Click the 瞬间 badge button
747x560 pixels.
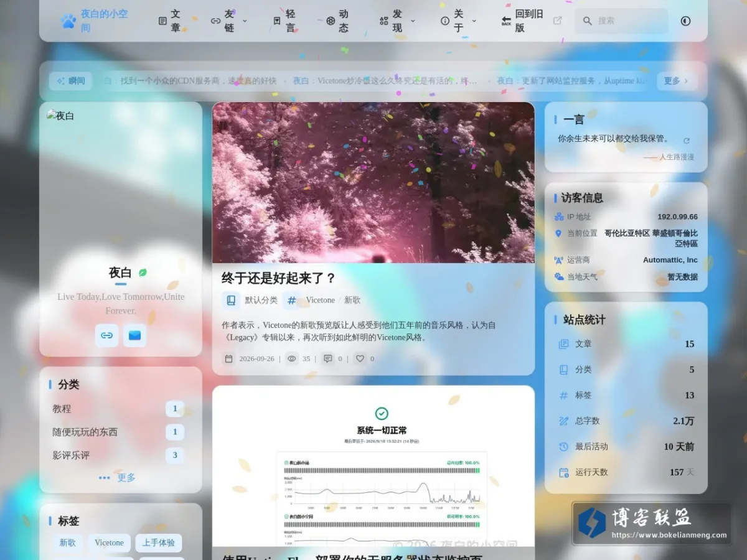[x=70, y=81]
